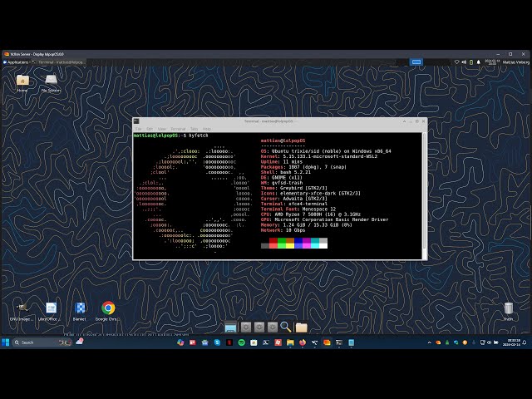This screenshot has height=399, width=532.
Task: Open the Home folder desktop icon
Action: [x=22, y=83]
